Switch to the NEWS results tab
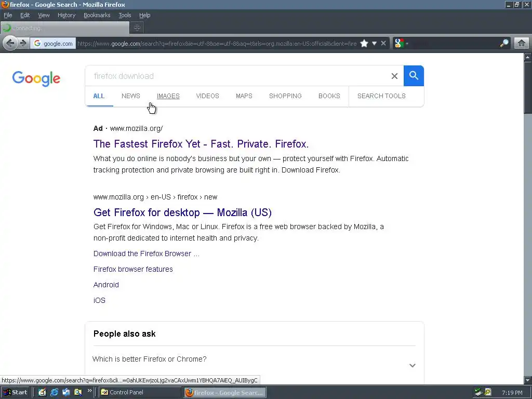Screen dimensions: 532x399 130,96
